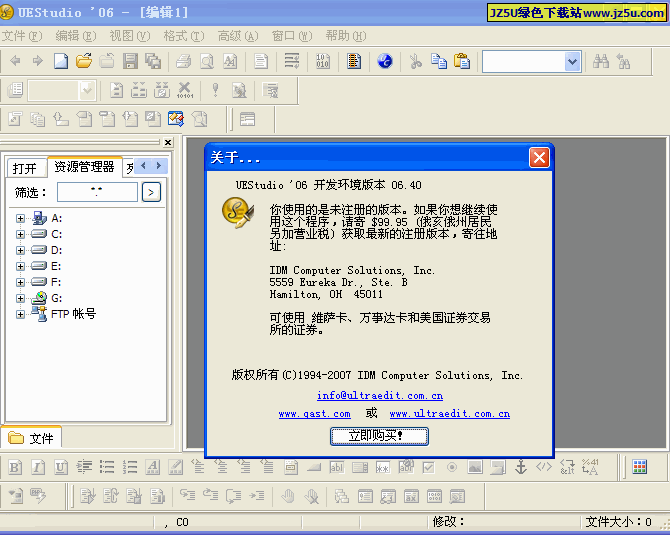Select the 文件 bottom panel tab
Image resolution: width=670 pixels, height=535 pixels.
click(31, 438)
